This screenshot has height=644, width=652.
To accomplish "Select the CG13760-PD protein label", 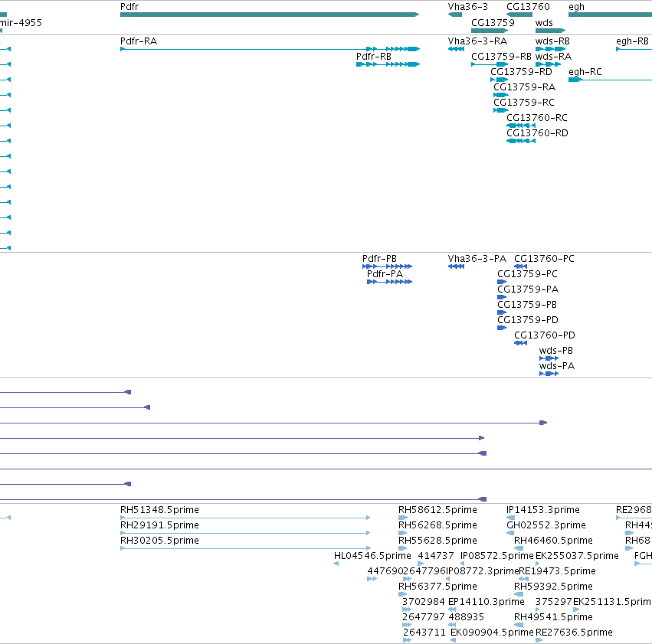I will [x=544, y=335].
